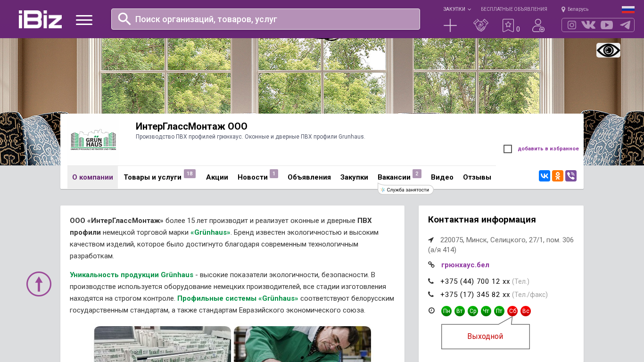
Task: Open the 'Отзывы' tab
Action: [x=477, y=177]
